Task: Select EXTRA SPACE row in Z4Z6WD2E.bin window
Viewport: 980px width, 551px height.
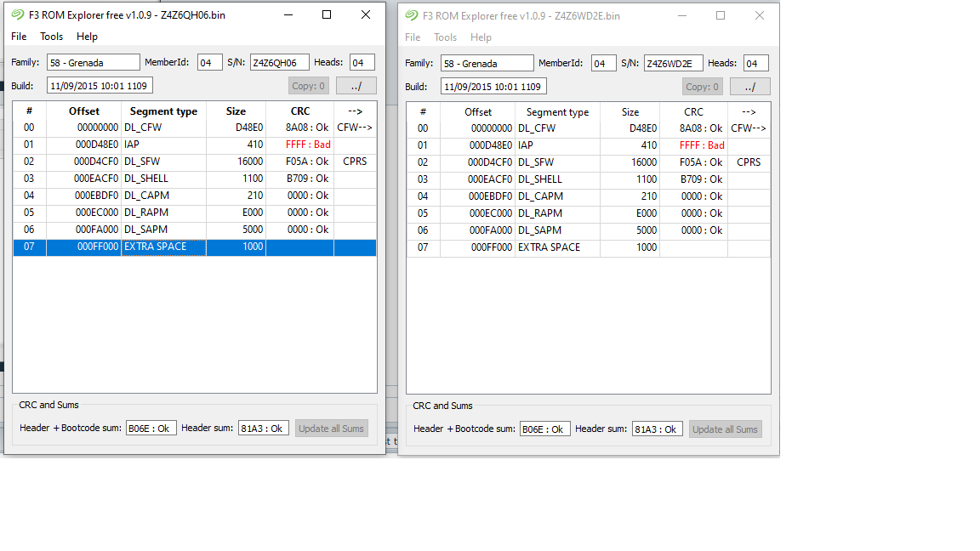Action: (x=588, y=247)
